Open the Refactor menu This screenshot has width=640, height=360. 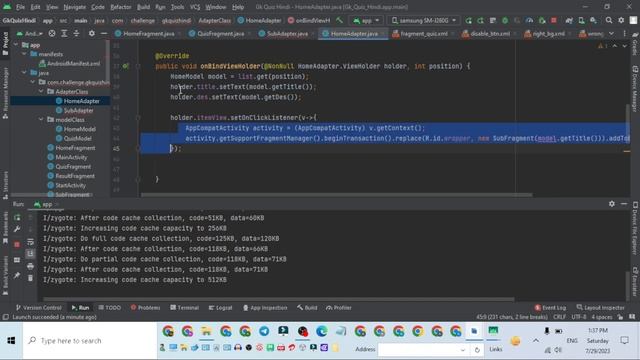click(x=121, y=7)
